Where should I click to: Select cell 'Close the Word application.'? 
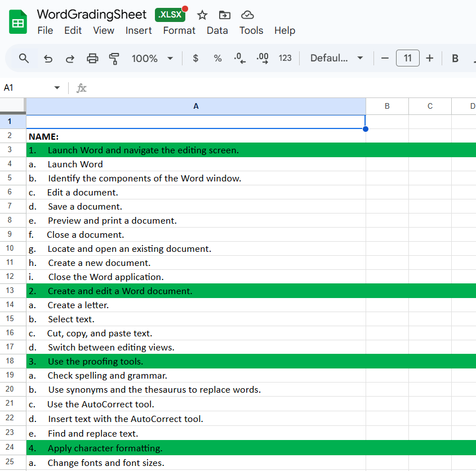tap(196, 277)
